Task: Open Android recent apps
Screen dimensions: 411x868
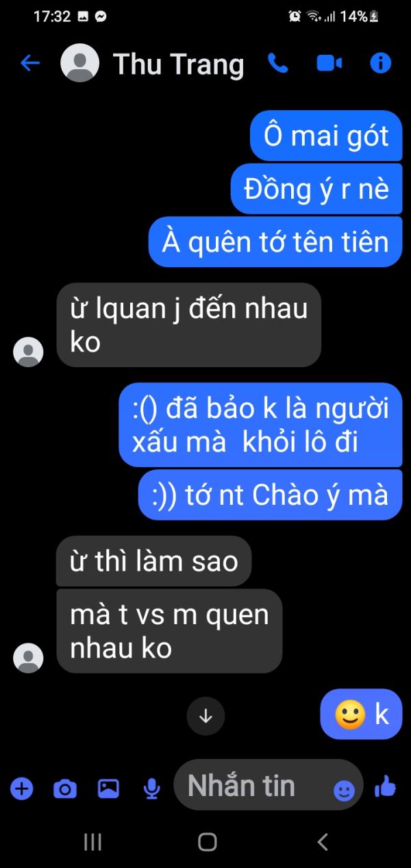Action: [x=92, y=842]
